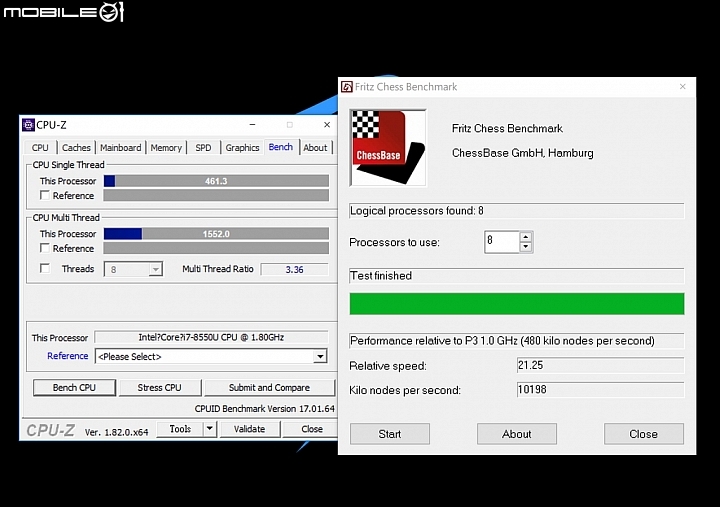Click the Bench tab
The image size is (720, 507).
pos(281,147)
